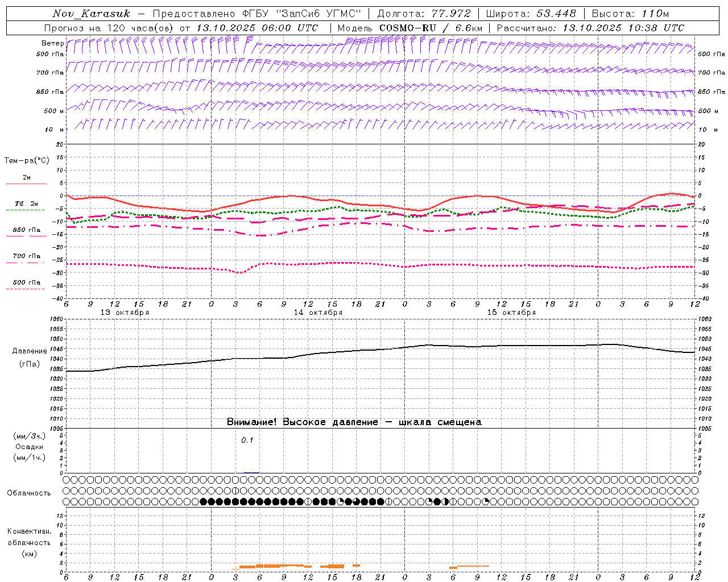Select the Td 2м legend label

(x=27, y=203)
